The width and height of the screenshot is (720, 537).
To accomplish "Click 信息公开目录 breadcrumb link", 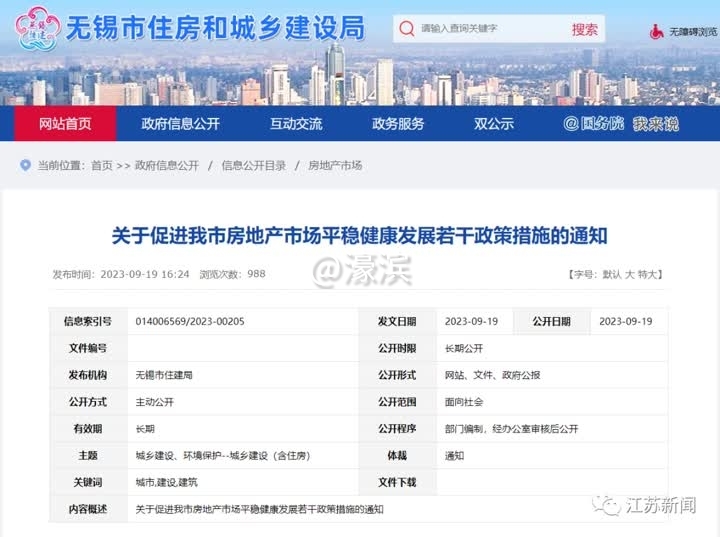I will (253, 166).
